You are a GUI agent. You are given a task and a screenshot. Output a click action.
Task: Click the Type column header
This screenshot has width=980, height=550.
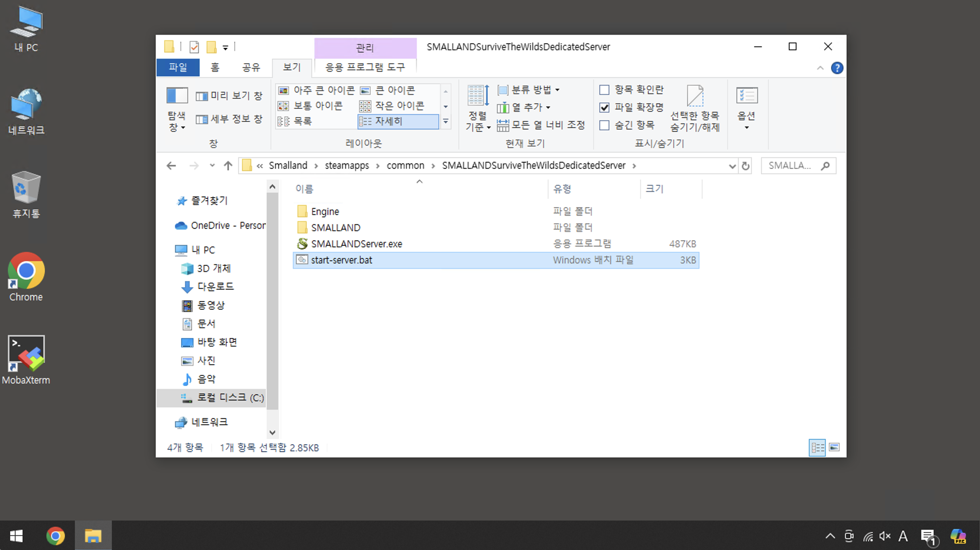(562, 189)
